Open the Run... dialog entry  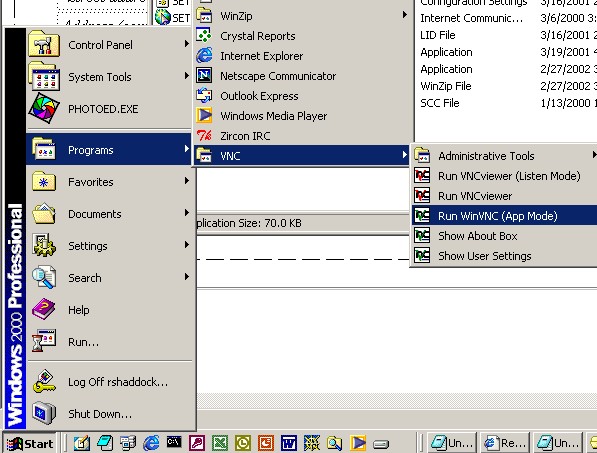coord(109,342)
